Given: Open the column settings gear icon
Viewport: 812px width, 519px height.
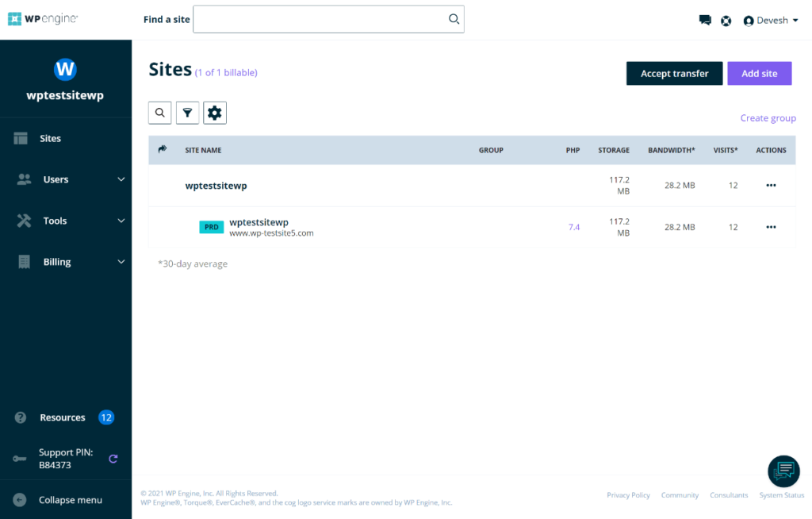Looking at the screenshot, I should (214, 112).
